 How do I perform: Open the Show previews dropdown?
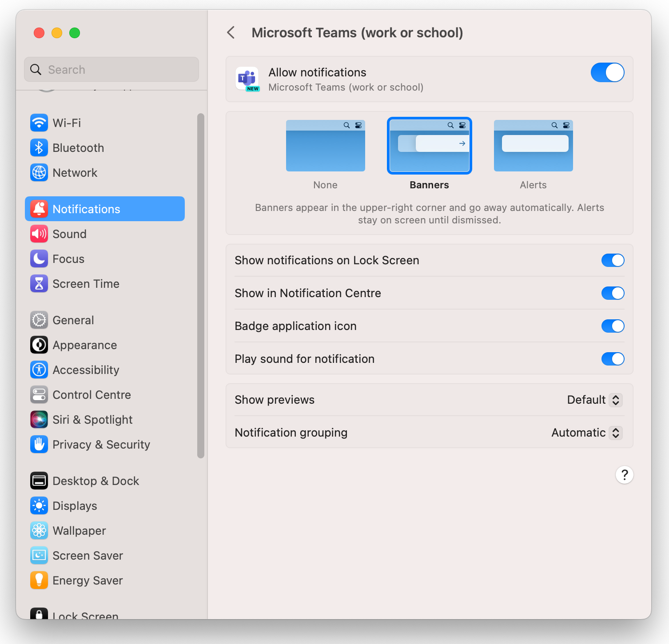(x=594, y=400)
